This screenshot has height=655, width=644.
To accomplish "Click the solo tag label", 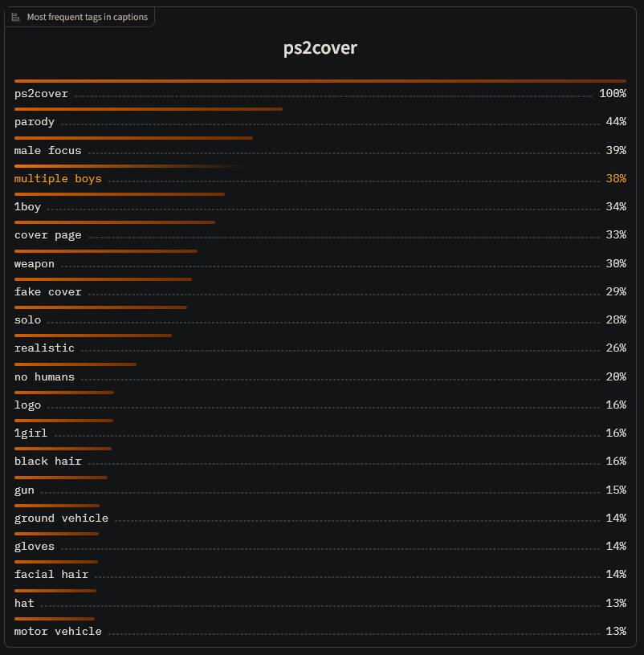I will coord(27,320).
